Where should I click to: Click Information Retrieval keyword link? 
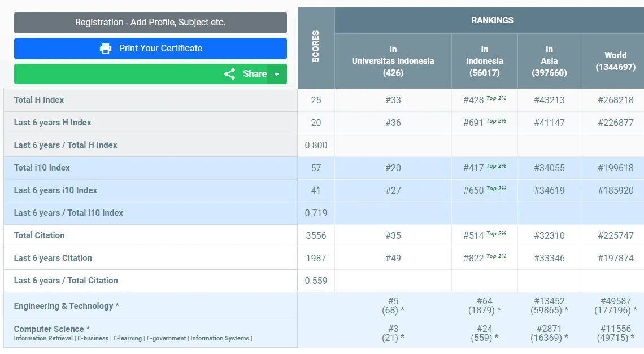[x=43, y=339]
